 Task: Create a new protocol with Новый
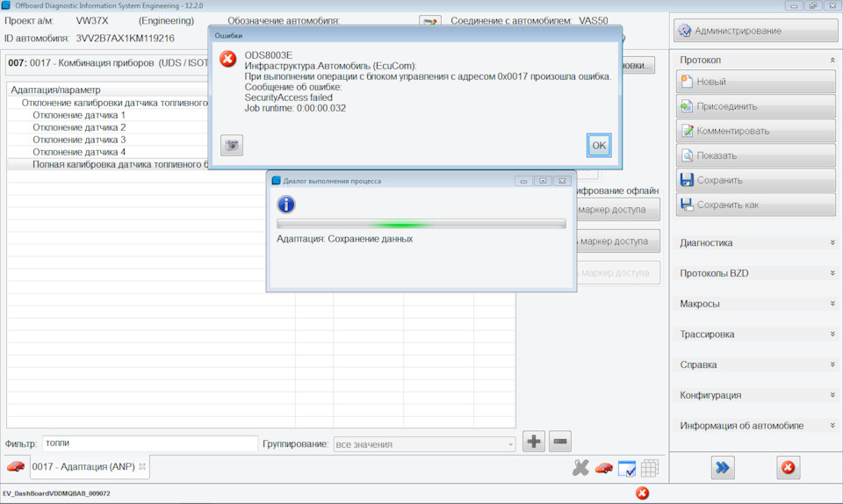point(755,82)
